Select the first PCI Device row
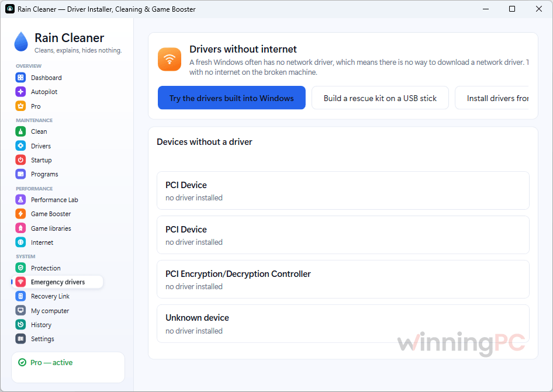Viewport: 553px width, 392px height. point(343,190)
